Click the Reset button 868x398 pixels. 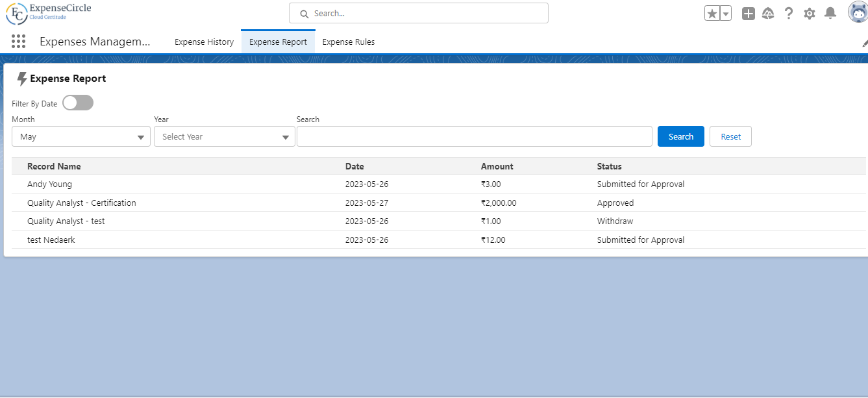point(730,137)
